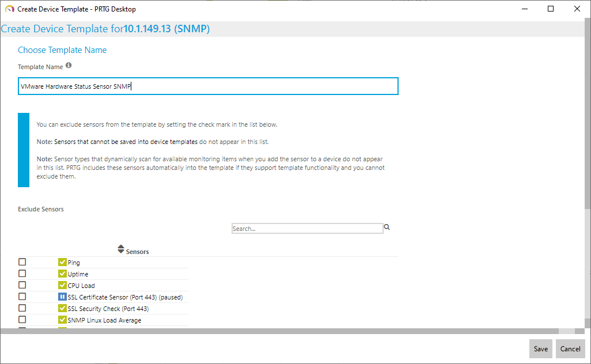Viewport: 591px width, 364px height.
Task: Click the Template Name info icon
Action: [69, 65]
